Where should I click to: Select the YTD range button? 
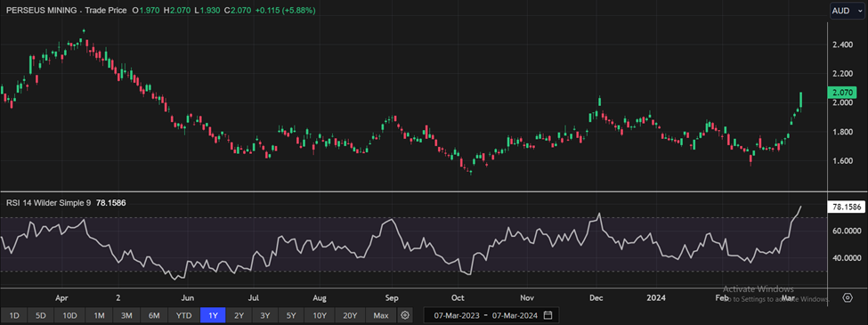[183, 315]
